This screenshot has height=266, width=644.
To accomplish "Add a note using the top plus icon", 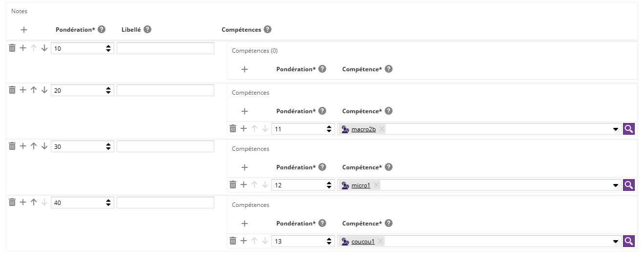I will [24, 30].
